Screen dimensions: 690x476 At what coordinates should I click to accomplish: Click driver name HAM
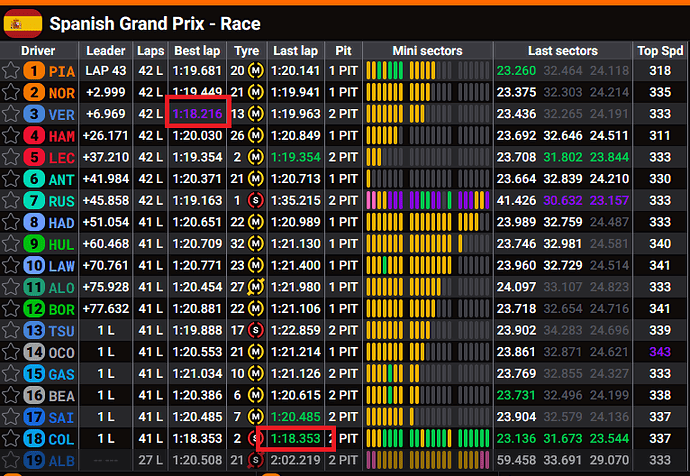click(62, 136)
